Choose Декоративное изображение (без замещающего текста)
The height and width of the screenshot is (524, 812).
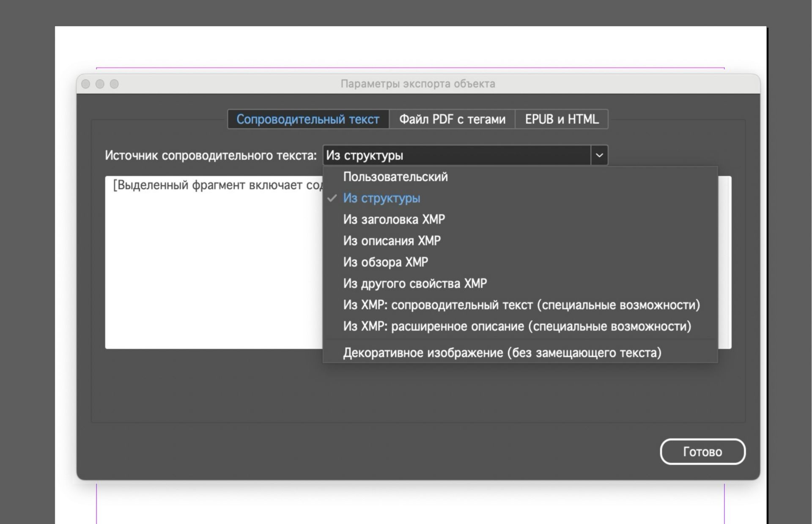pyautogui.click(x=502, y=353)
